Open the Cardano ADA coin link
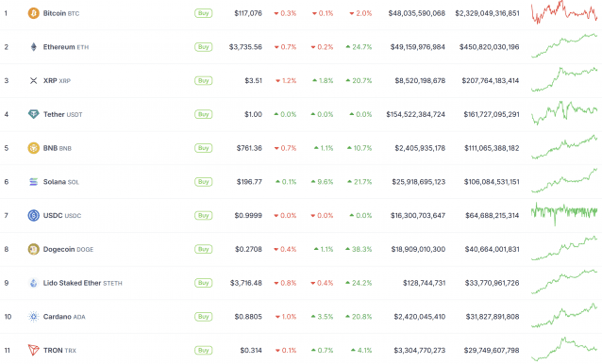The image size is (602, 364). pos(64,317)
